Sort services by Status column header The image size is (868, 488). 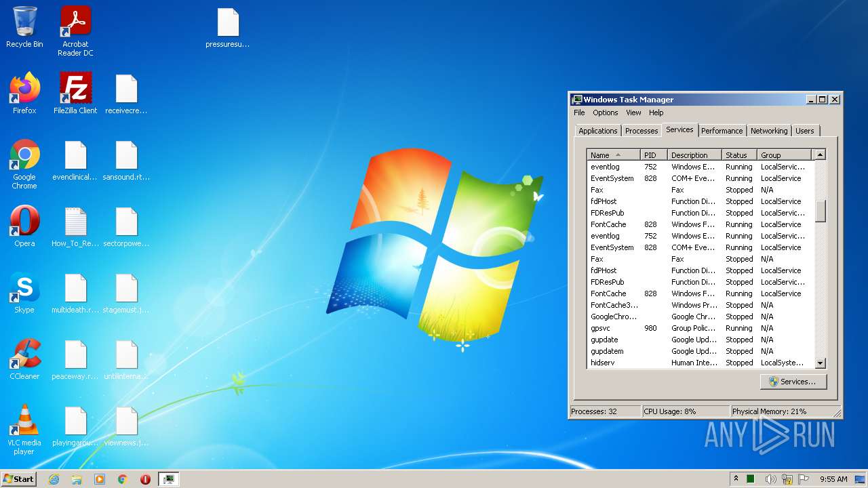click(740, 155)
